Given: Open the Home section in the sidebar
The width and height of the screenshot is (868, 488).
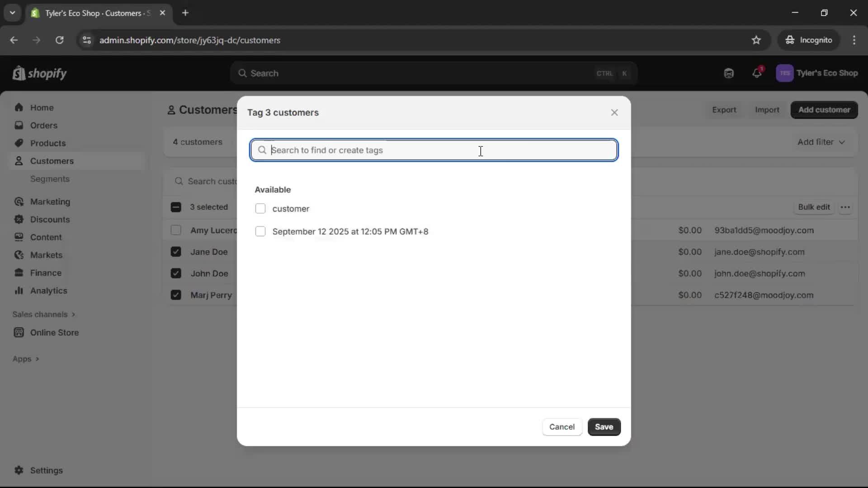Looking at the screenshot, I should [41, 108].
